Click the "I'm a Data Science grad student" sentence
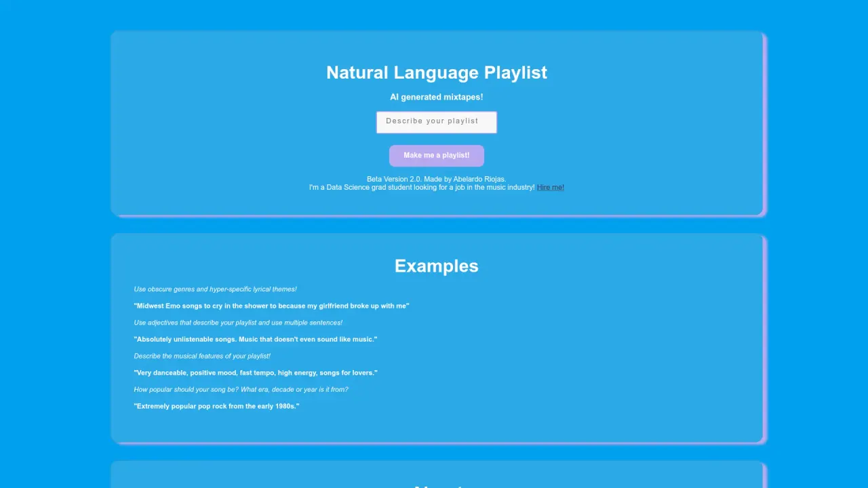Viewport: 868px width, 488px height. [422, 188]
